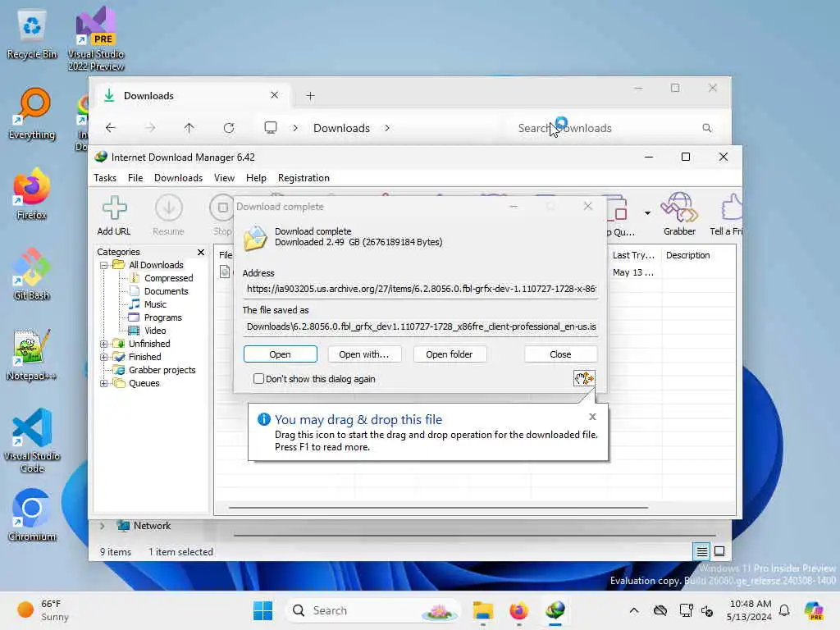This screenshot has width=840, height=630.
Task: Select the Firefox desktop shortcut
Action: click(32, 194)
